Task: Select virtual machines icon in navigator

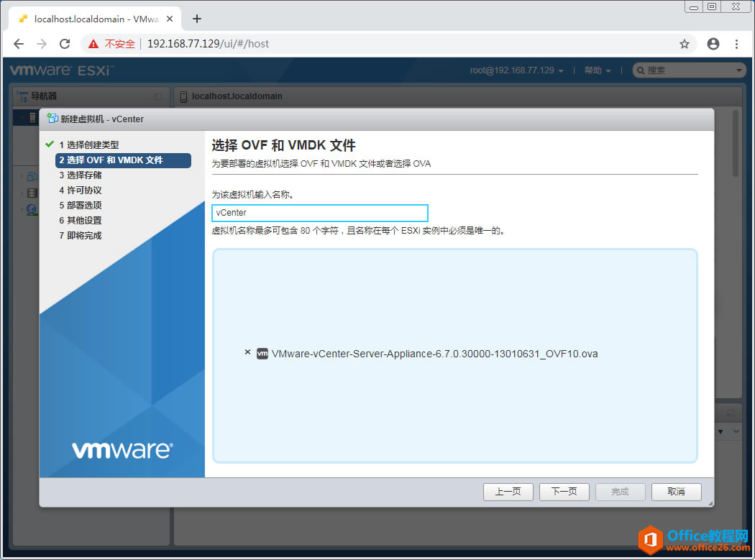Action: coord(32,177)
